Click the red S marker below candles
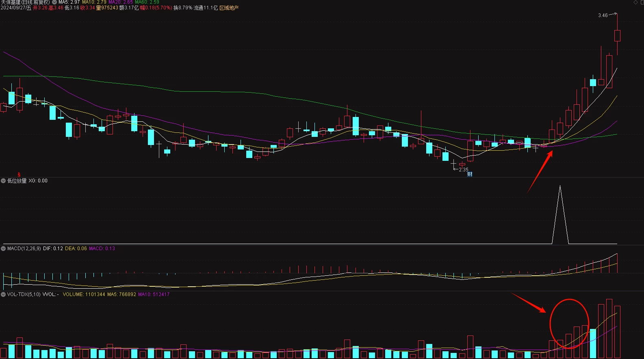Screen dimensions: 644x359 (19, 175)
